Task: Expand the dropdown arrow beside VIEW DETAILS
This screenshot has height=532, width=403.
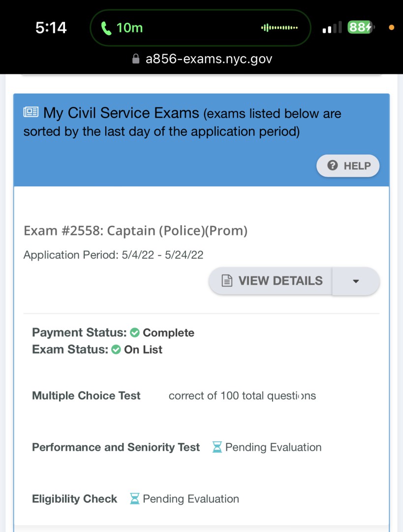Action: click(x=356, y=281)
